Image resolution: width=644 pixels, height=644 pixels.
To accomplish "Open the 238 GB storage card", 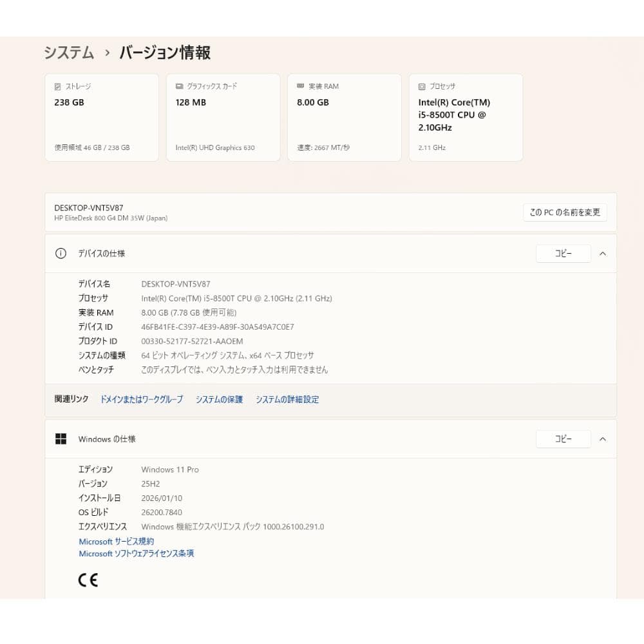I will (x=102, y=117).
